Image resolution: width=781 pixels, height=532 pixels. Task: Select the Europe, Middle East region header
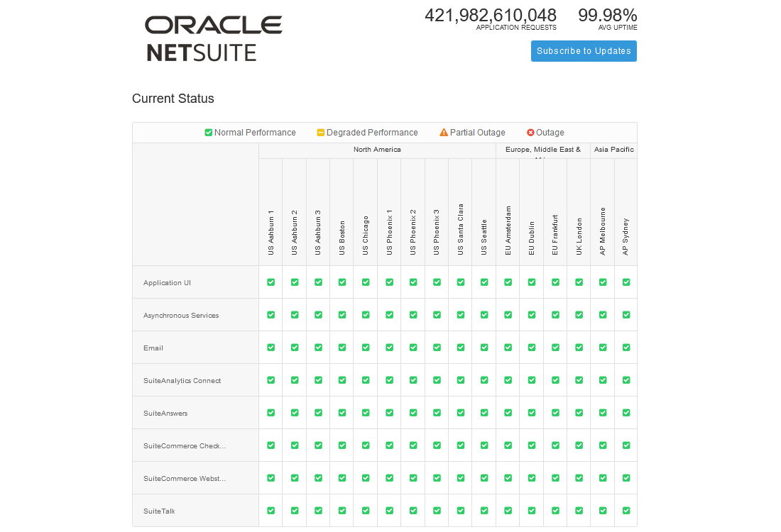[543, 150]
